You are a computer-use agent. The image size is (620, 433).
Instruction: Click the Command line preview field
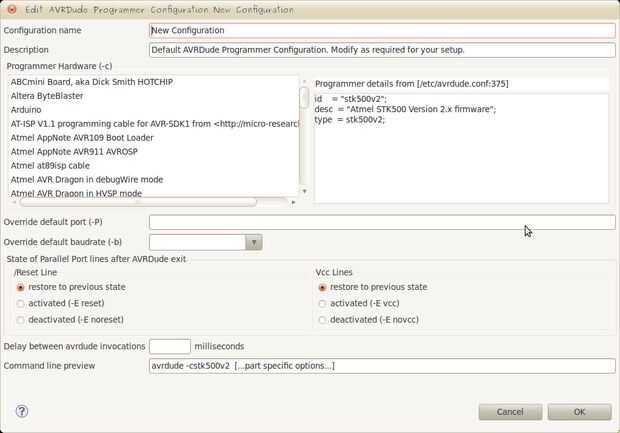tap(382, 366)
